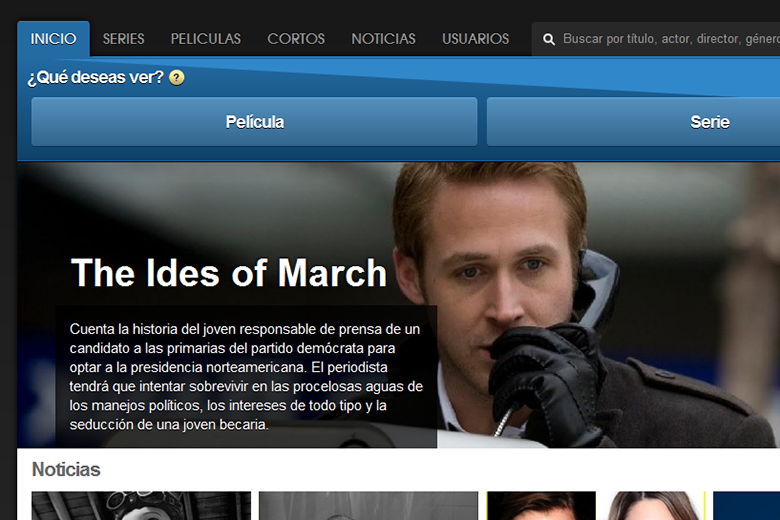
Task: Open the second grayscale news thumbnail
Action: click(369, 506)
